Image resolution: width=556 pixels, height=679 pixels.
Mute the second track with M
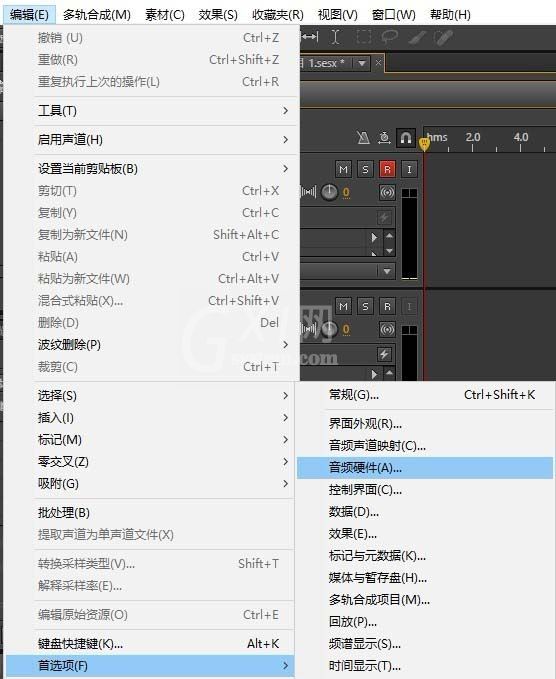point(343,307)
